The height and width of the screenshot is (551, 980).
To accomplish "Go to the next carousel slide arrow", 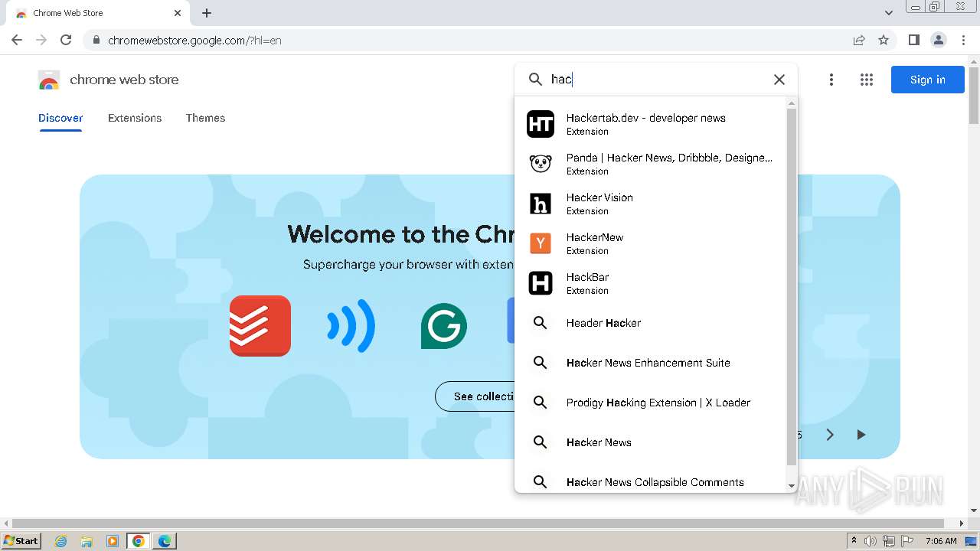I will [830, 435].
